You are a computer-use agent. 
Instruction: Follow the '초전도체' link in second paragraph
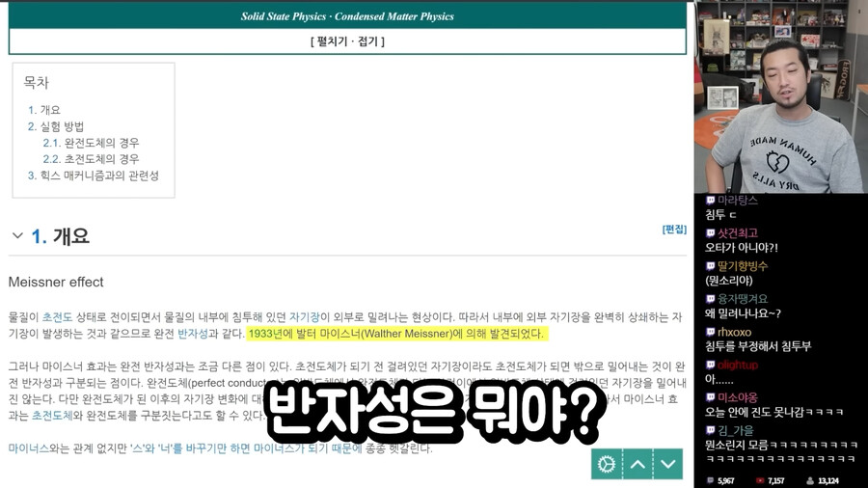pos(52,415)
